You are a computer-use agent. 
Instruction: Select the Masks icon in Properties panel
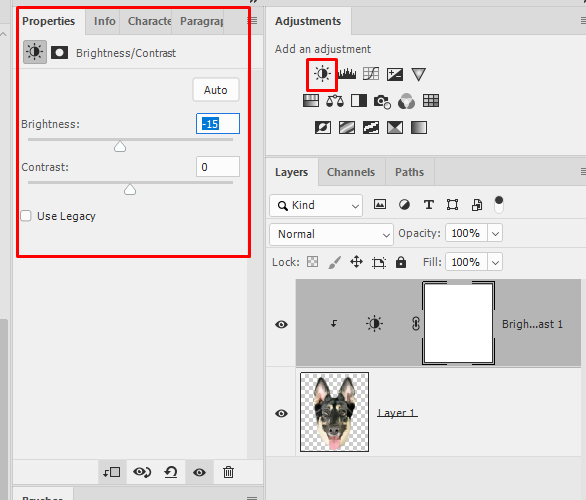pos(59,53)
